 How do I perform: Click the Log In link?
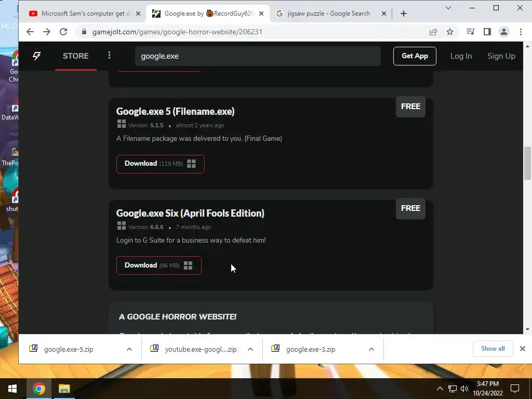[x=461, y=56]
